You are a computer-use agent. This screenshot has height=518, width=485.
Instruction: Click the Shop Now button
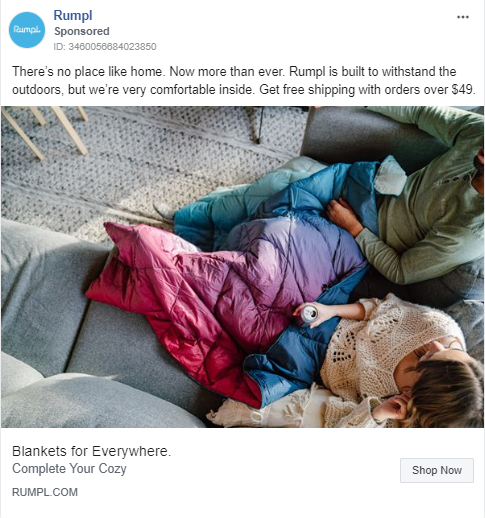[437, 470]
